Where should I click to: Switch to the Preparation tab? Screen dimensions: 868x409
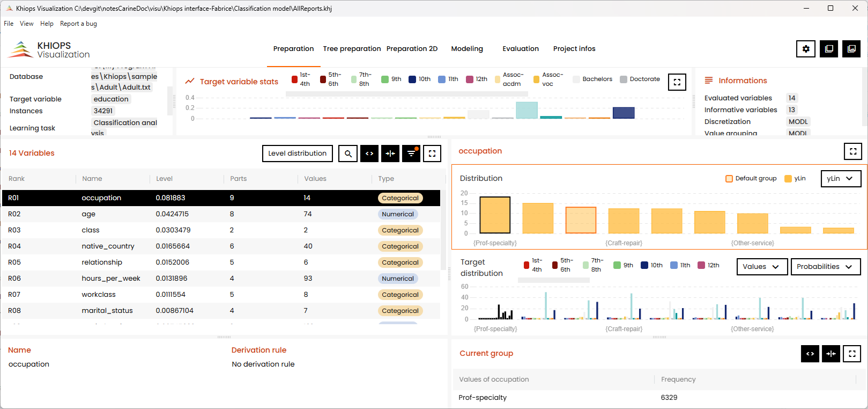[x=293, y=49]
